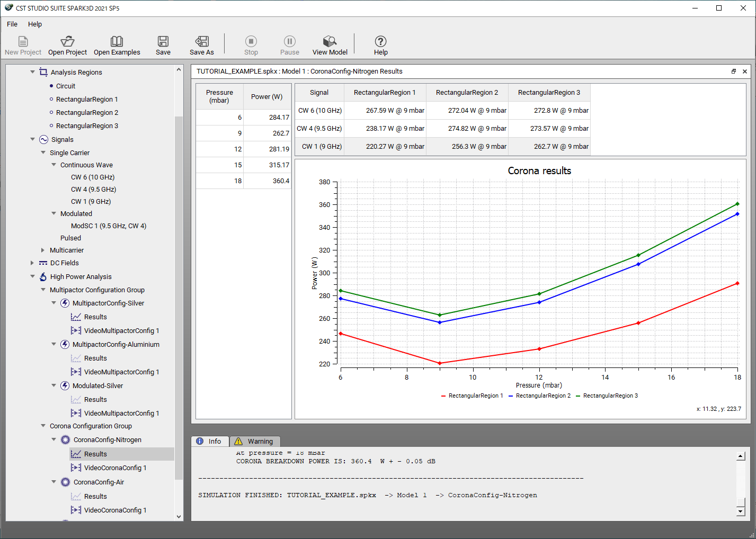
Task: Toggle RectangularRegion 3 legend entry
Action: tap(607, 396)
